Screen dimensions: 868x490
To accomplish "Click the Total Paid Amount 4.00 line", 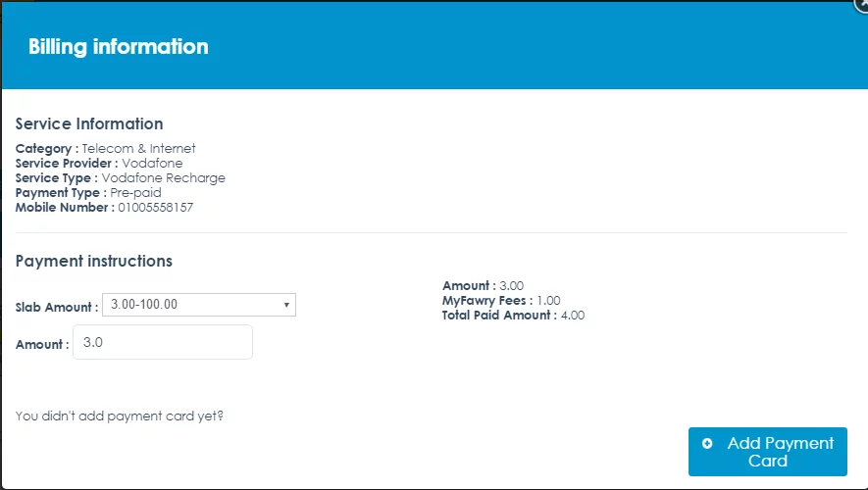I will tap(513, 316).
